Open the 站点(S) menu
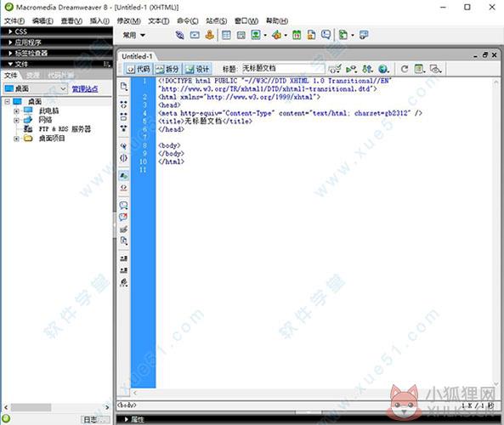This screenshot has width=504, height=425. [217, 21]
